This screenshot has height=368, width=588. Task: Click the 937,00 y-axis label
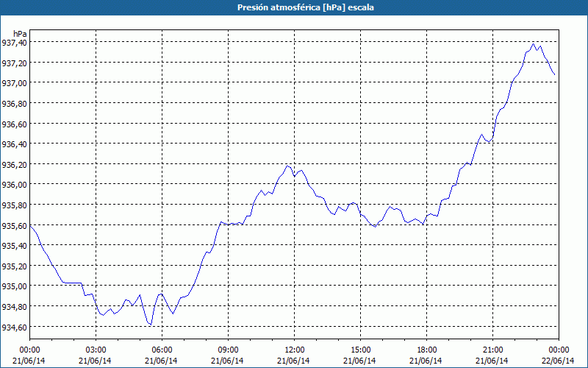coord(14,83)
